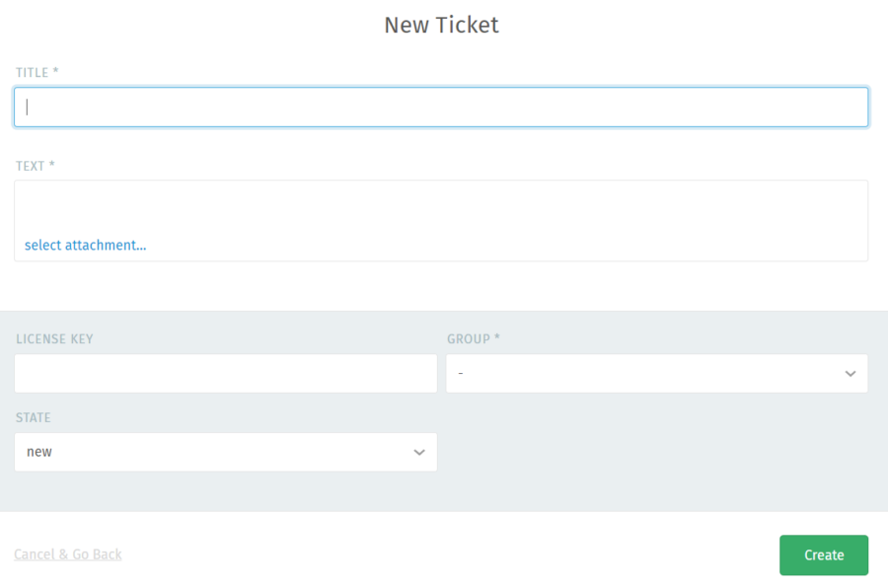Click the STATE field label

33,417
